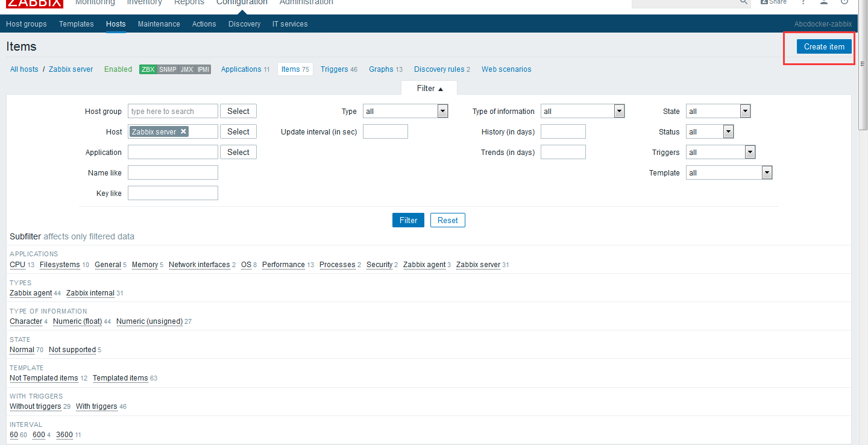Apply the Zabbix internal type subfilter
The width and height of the screenshot is (868, 445).
[90, 293]
